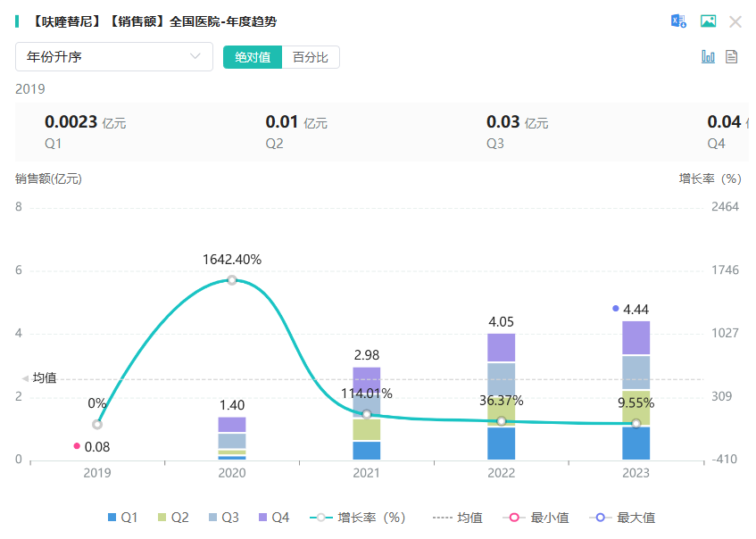Toggle 最大值 marker legend item
The width and height of the screenshot is (756, 539).
tap(623, 518)
